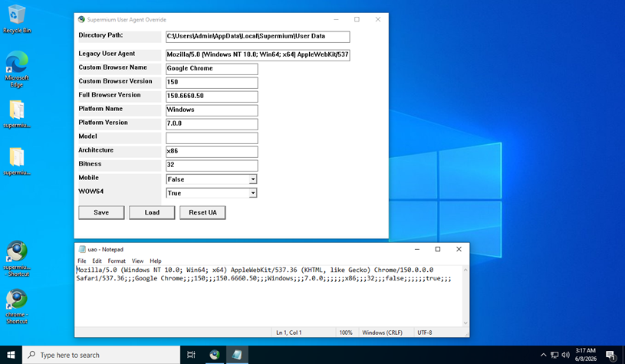Click the Load button
Viewport: 625px width, 364px height.
tap(152, 213)
